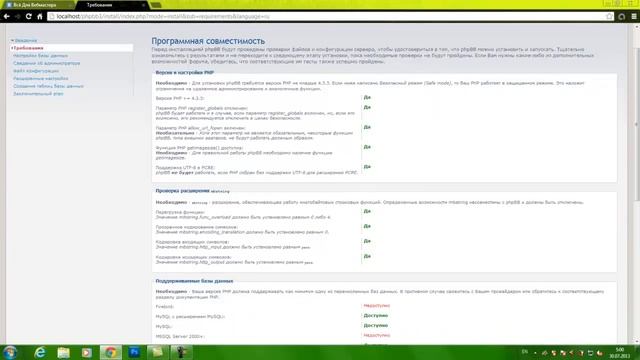The image size is (640, 360).
Task: Open the 'Заключительный этап' sidebar step
Action: pos(38,93)
